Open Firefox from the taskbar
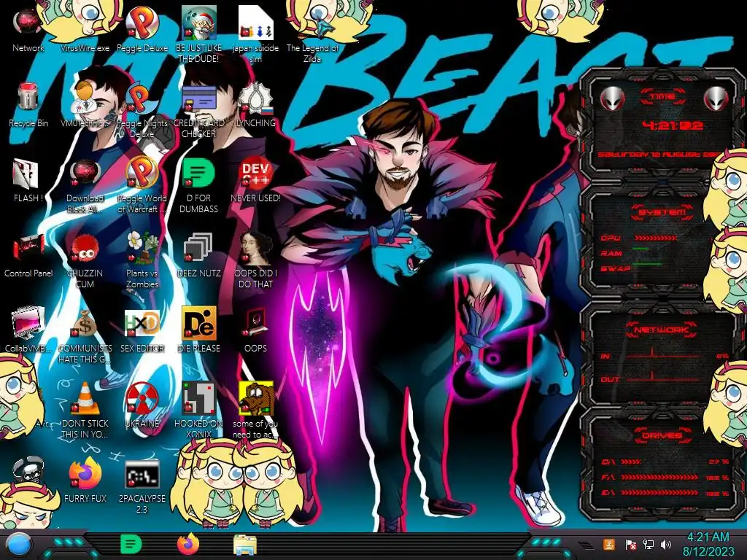747x560 pixels. click(x=187, y=544)
